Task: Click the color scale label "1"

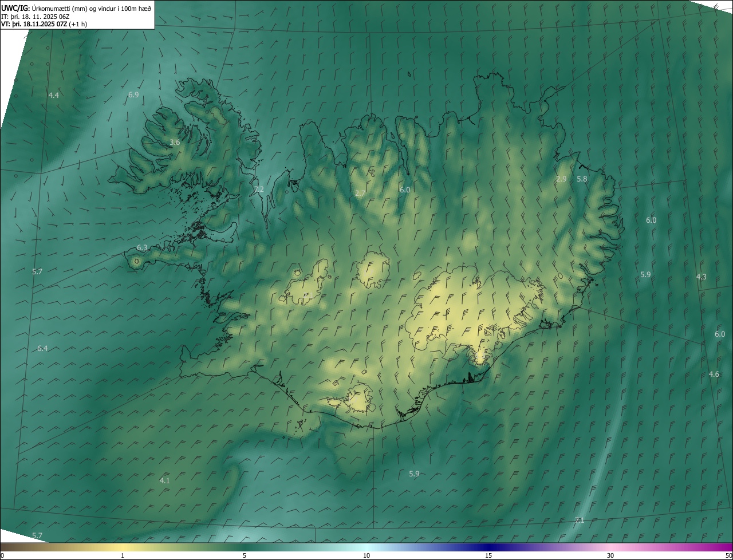Action: (x=123, y=555)
